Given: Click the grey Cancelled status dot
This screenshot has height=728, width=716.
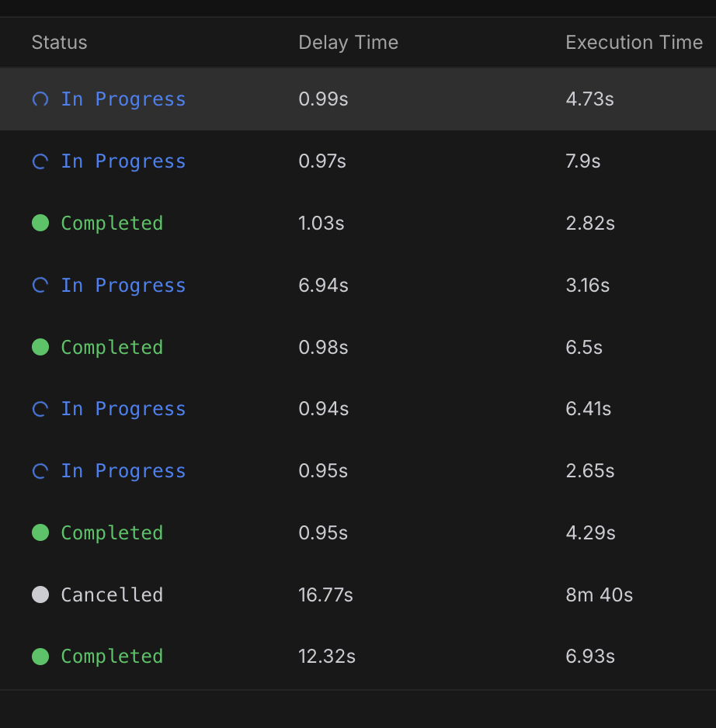Looking at the screenshot, I should point(40,595).
